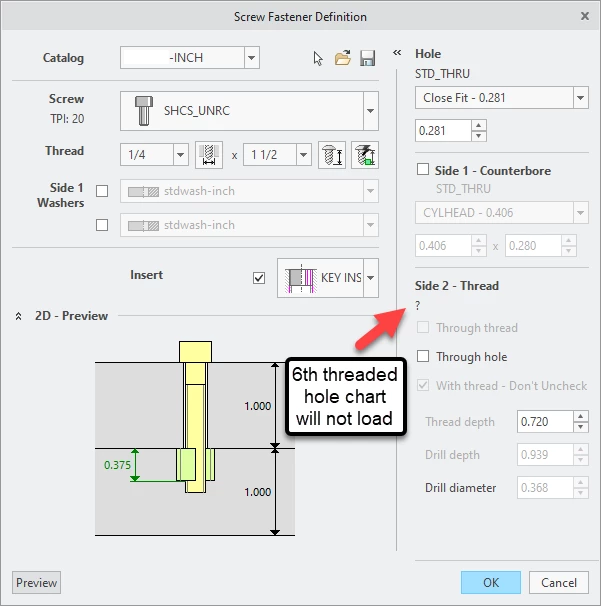Image resolution: width=601 pixels, height=606 pixels.
Task: Open the Screw type dropdown arrow
Action: tap(371, 111)
